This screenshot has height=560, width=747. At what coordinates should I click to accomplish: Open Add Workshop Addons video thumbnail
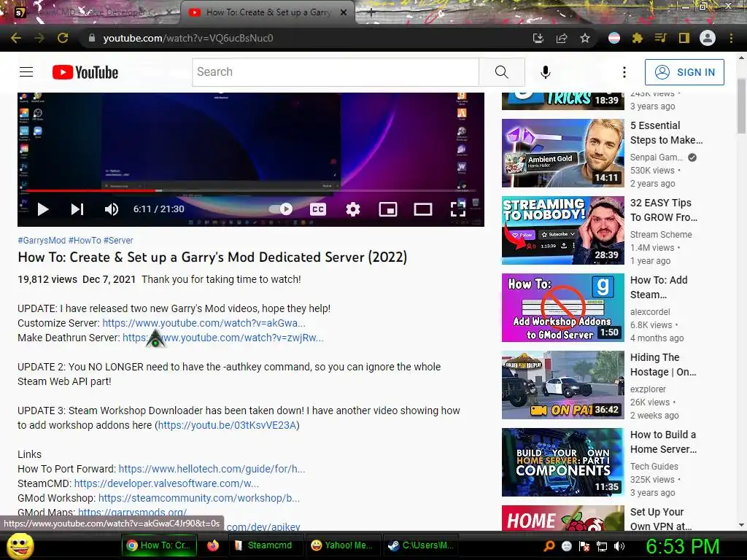click(x=562, y=308)
